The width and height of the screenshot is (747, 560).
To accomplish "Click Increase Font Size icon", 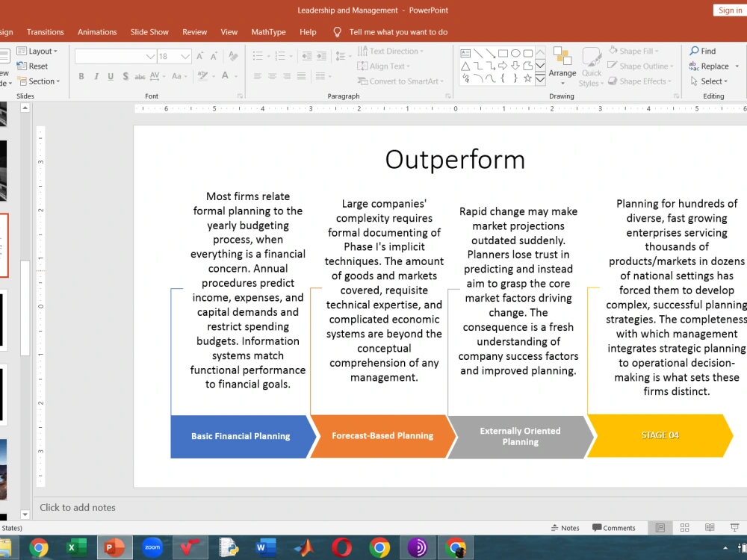I will pos(200,56).
